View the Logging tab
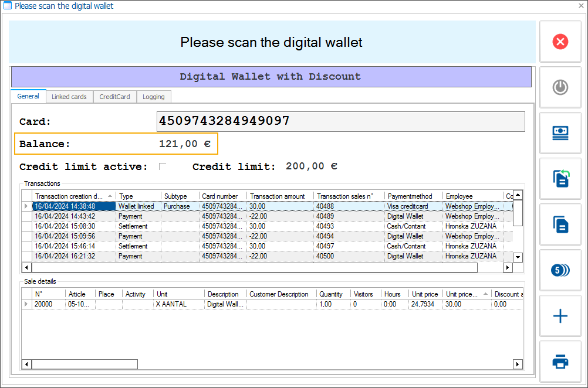 [x=153, y=96]
